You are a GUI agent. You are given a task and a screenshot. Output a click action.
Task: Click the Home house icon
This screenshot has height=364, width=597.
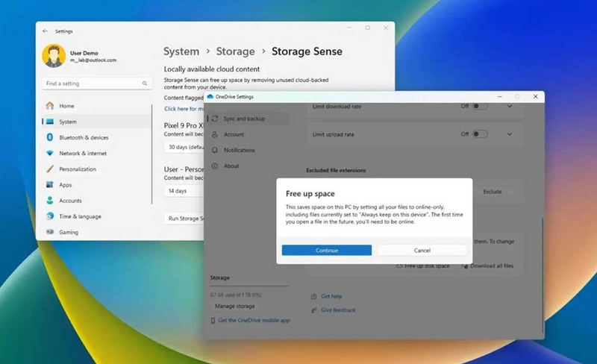(50, 105)
